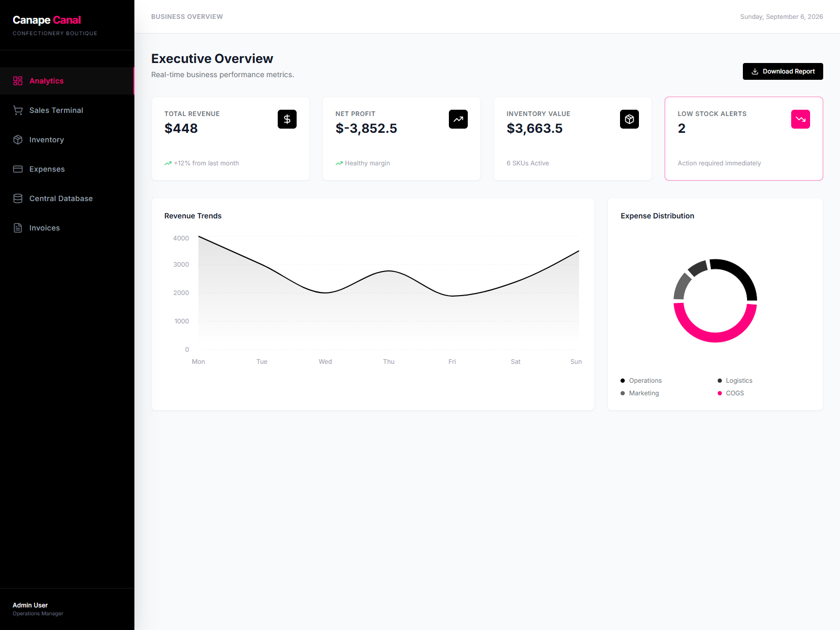840x630 pixels.
Task: Click the Logistics legend dot
Action: point(720,381)
